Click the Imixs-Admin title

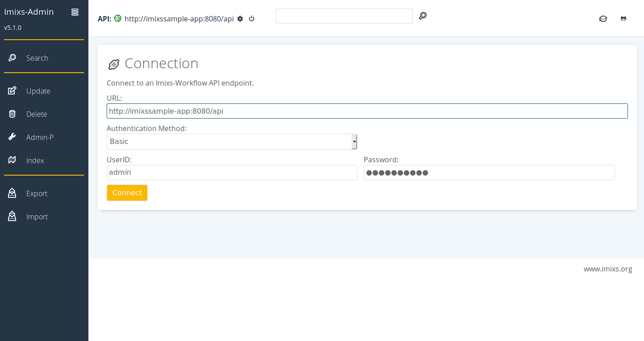[29, 12]
